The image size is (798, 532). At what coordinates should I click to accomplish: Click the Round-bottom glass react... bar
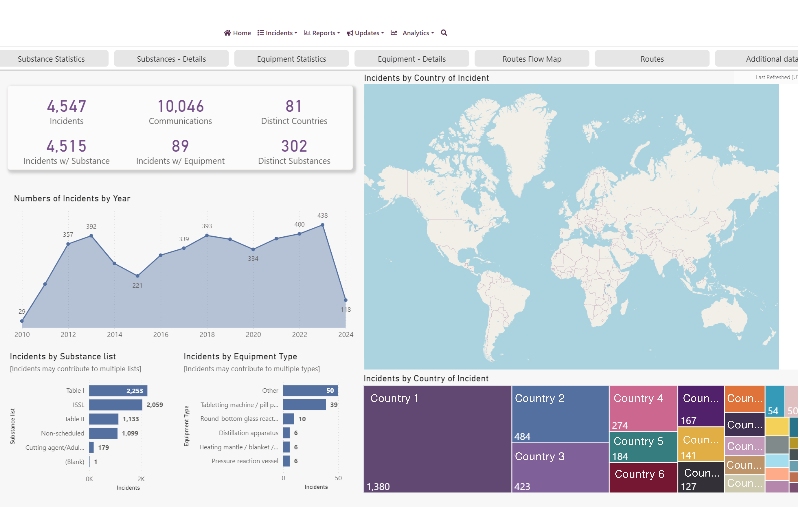click(x=289, y=419)
